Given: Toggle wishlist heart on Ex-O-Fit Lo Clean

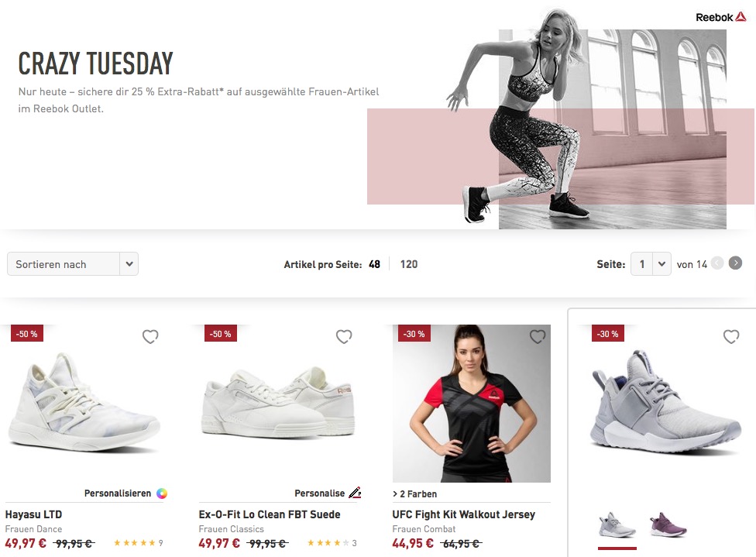Looking at the screenshot, I should coord(344,336).
